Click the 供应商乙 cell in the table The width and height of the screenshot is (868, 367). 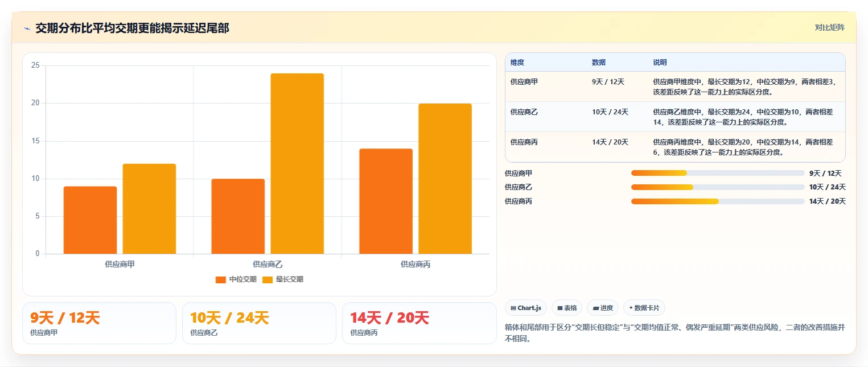click(x=524, y=112)
